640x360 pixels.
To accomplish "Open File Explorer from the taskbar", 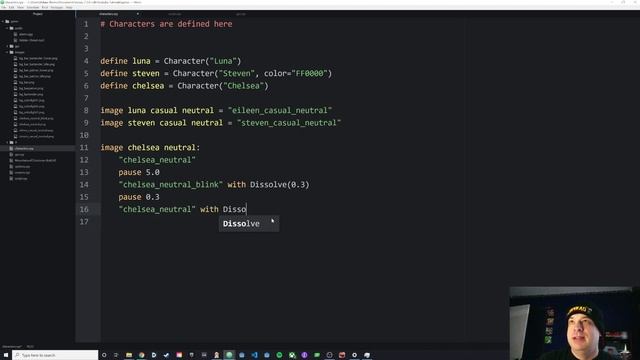I will (129, 355).
